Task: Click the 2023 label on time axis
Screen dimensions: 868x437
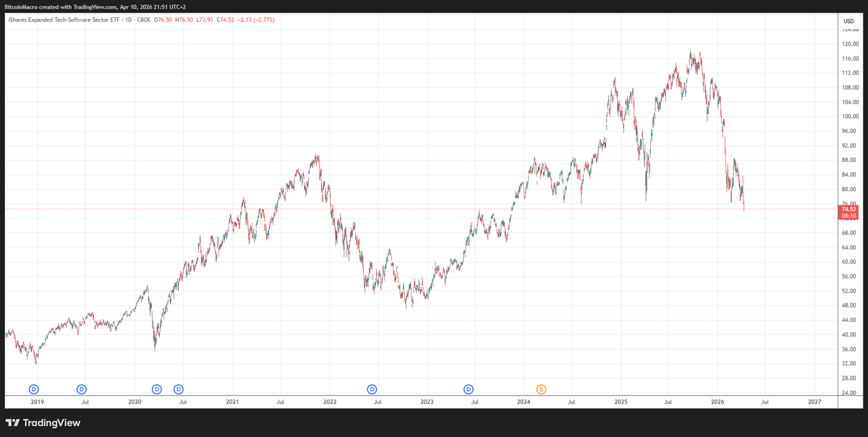Action: (x=427, y=401)
